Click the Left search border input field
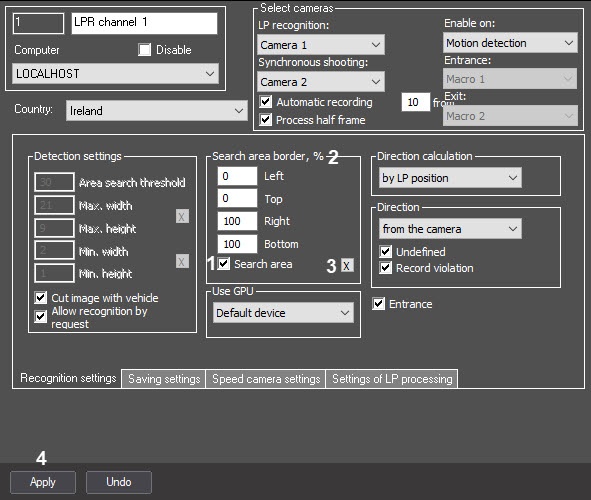Viewport: 591px width, 500px height. point(237,176)
